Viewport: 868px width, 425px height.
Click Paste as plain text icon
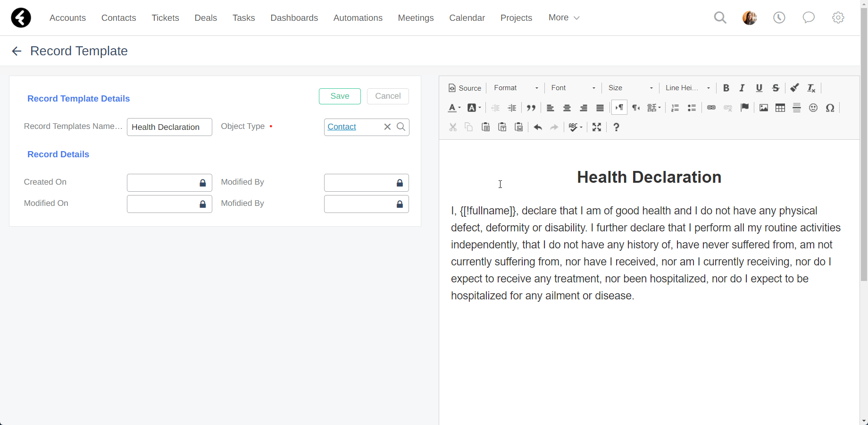tap(502, 127)
